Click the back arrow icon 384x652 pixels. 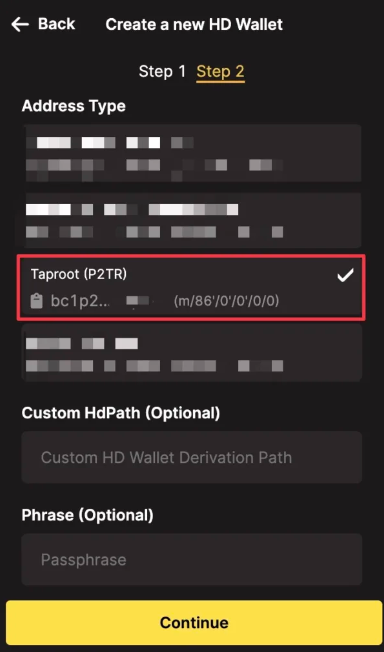pyautogui.click(x=20, y=25)
